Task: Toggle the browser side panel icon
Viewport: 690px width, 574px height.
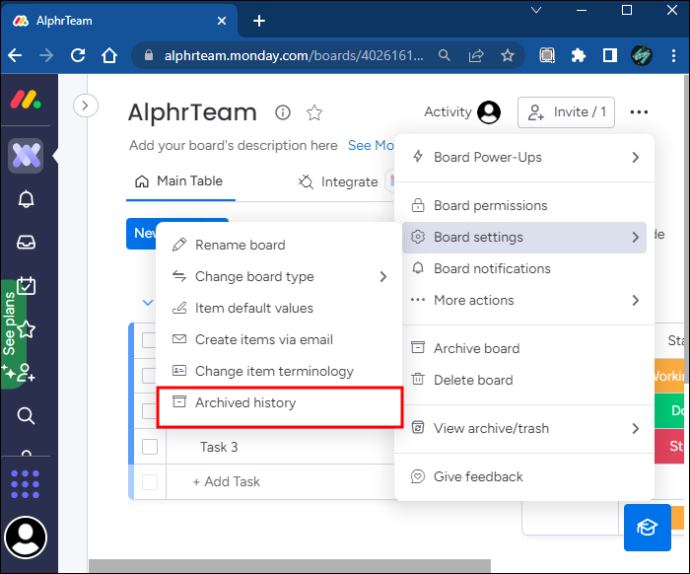Action: click(x=609, y=55)
